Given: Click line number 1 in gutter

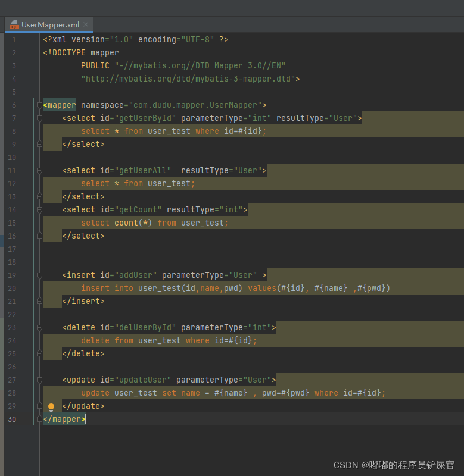Looking at the screenshot, I should [x=14, y=40].
